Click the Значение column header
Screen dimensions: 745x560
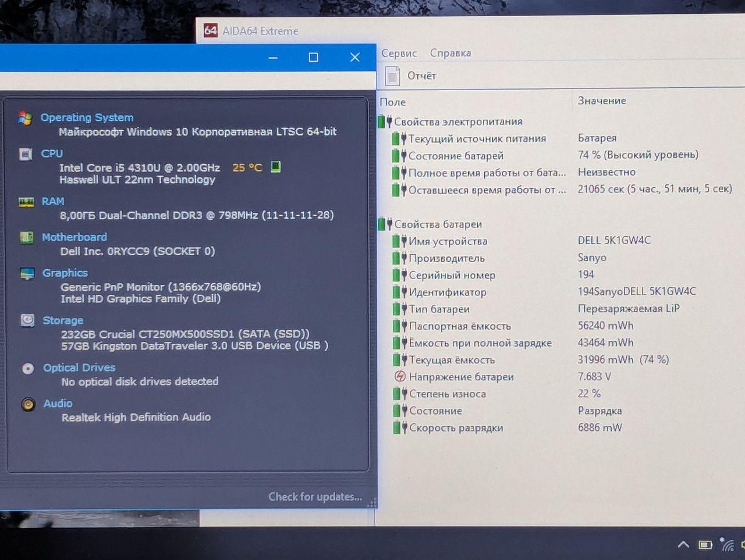602,101
